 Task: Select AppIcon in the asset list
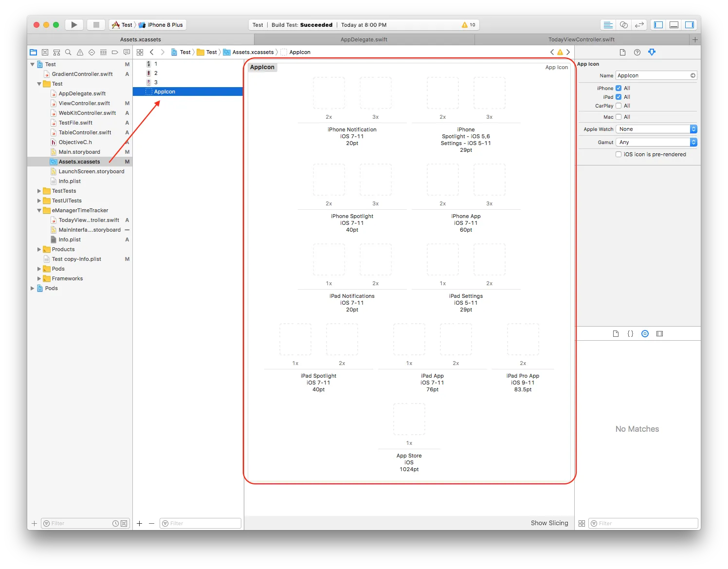coord(188,92)
